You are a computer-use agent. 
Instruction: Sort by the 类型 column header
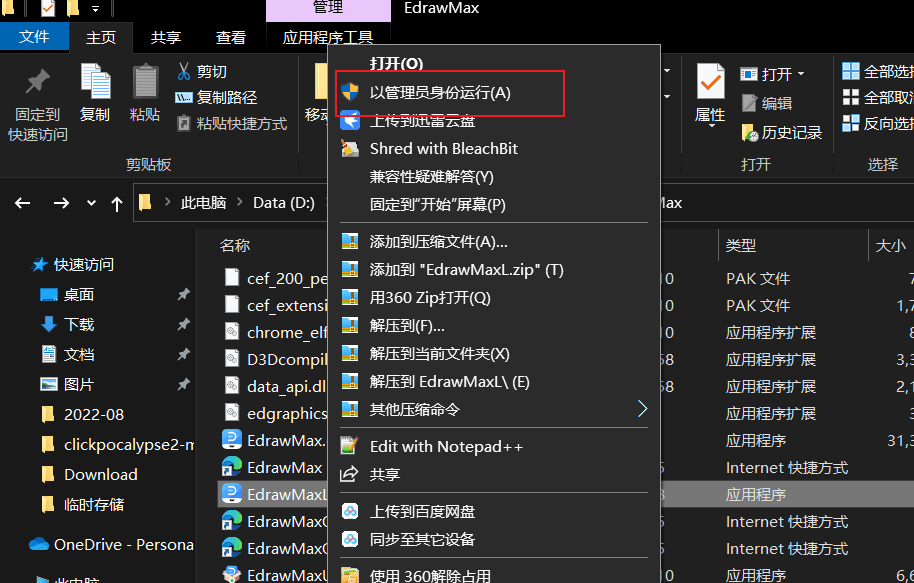(x=740, y=245)
